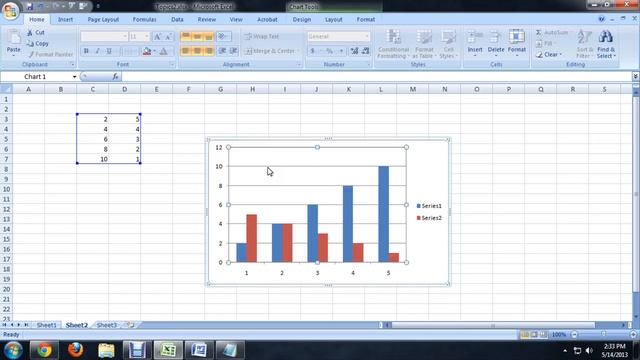Toggle Underline formatting
This screenshot has width=640, height=360.
109,51
